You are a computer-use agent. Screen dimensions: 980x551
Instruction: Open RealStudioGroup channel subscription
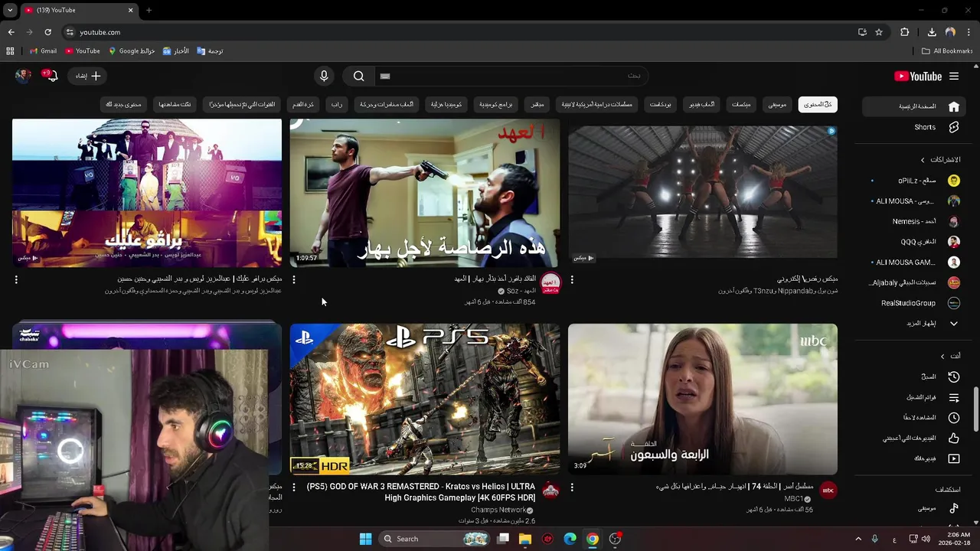[x=913, y=303]
